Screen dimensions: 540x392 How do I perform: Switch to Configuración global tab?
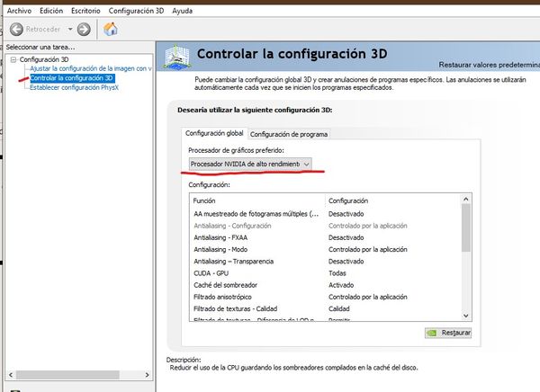click(214, 133)
